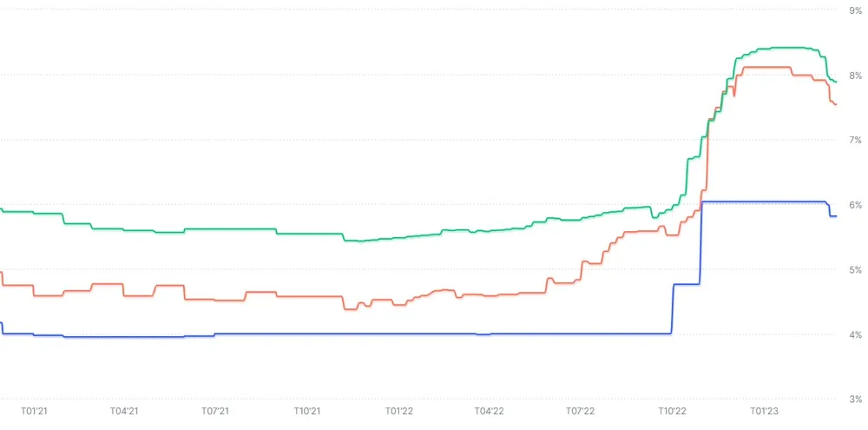Select the T07'22 date tick label
Screen dimensions: 868x430
point(580,410)
